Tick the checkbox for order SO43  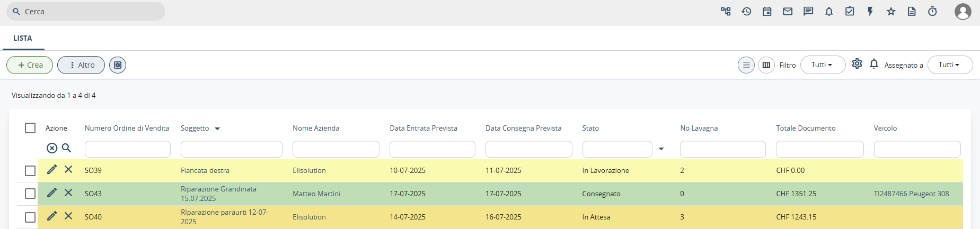pyautogui.click(x=30, y=194)
